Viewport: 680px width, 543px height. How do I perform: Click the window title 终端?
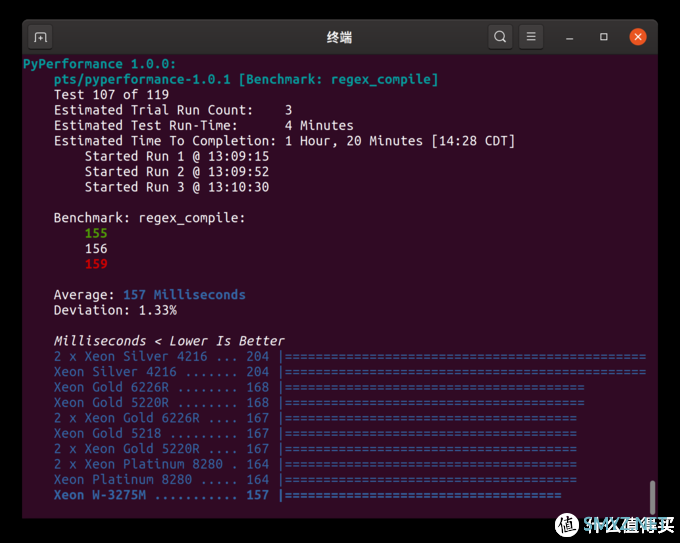point(339,37)
